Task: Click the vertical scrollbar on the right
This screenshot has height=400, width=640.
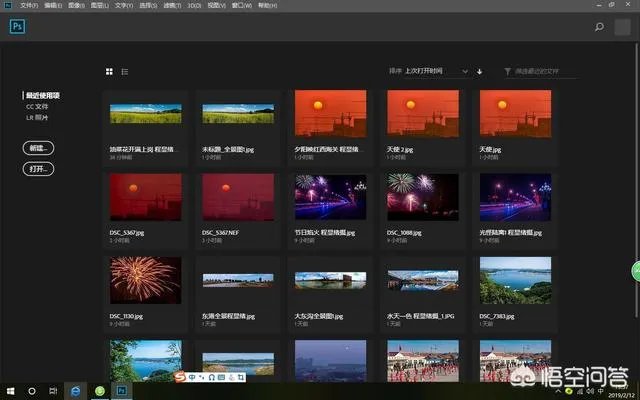Action: (636, 180)
